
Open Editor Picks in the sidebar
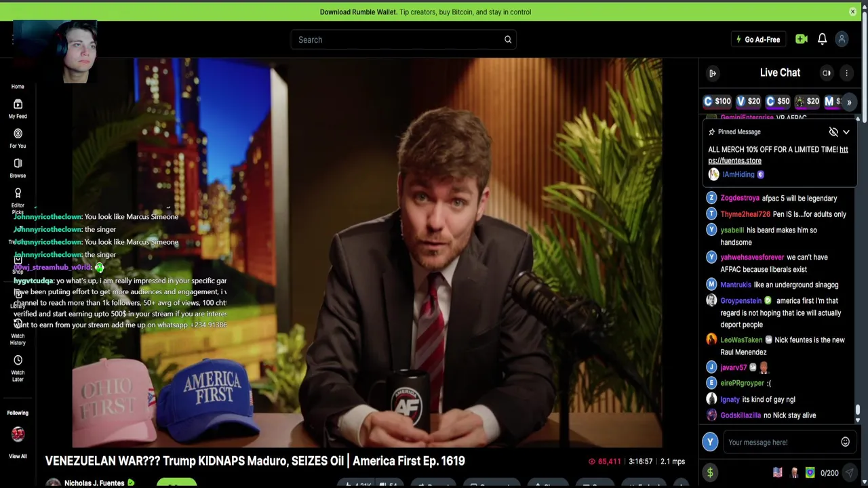pyautogui.click(x=18, y=200)
